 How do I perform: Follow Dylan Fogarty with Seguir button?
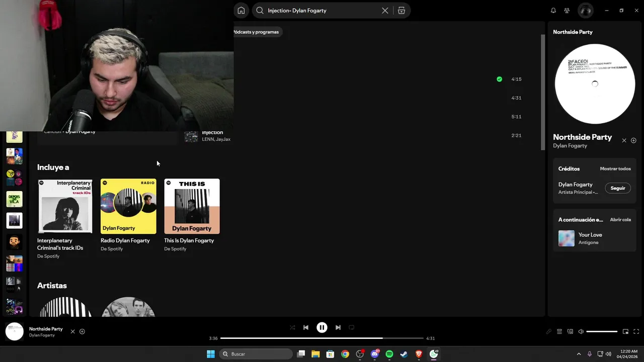(x=618, y=188)
